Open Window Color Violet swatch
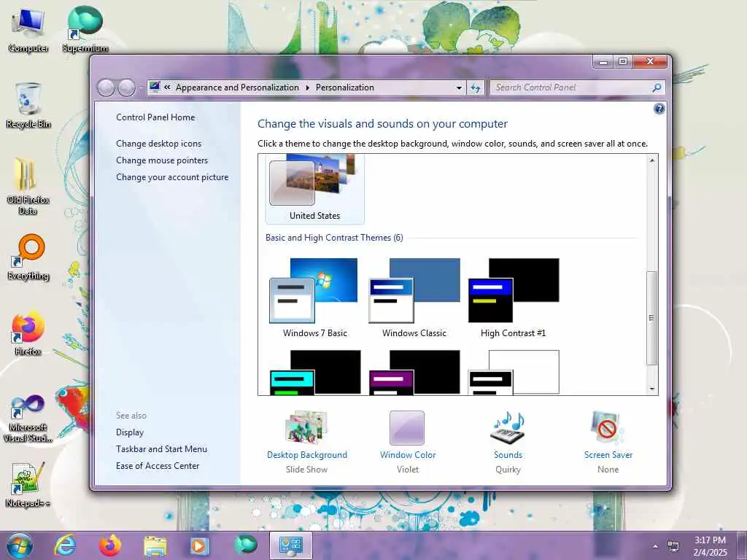Viewport: 747px width, 560px height. pyautogui.click(x=407, y=442)
